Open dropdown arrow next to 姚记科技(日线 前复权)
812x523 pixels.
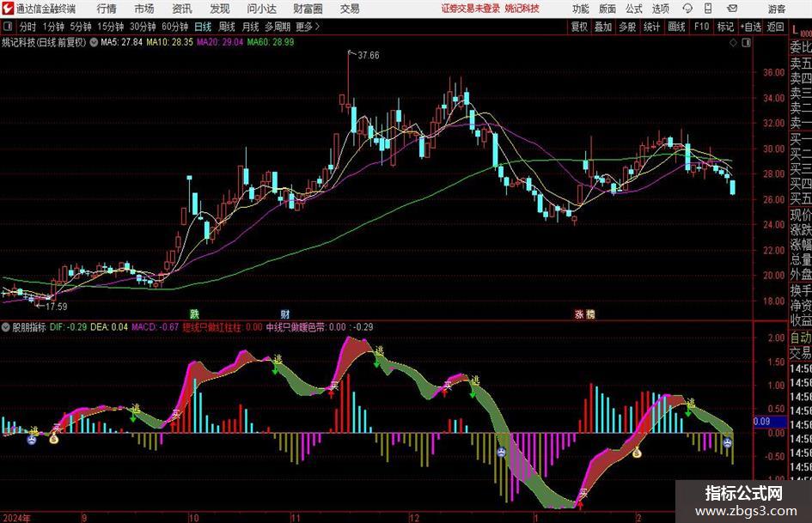[x=94, y=42]
